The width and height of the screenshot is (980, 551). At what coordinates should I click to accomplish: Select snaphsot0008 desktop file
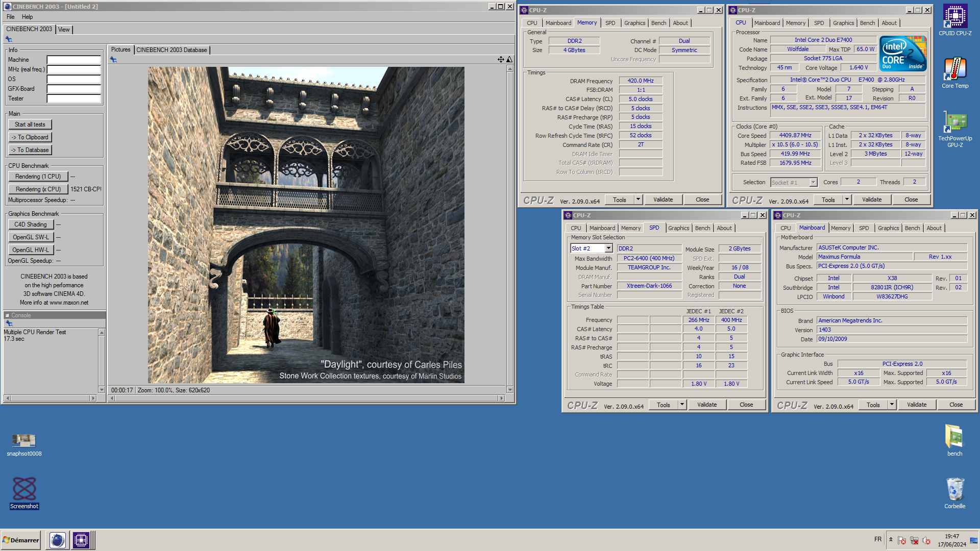[x=24, y=444]
